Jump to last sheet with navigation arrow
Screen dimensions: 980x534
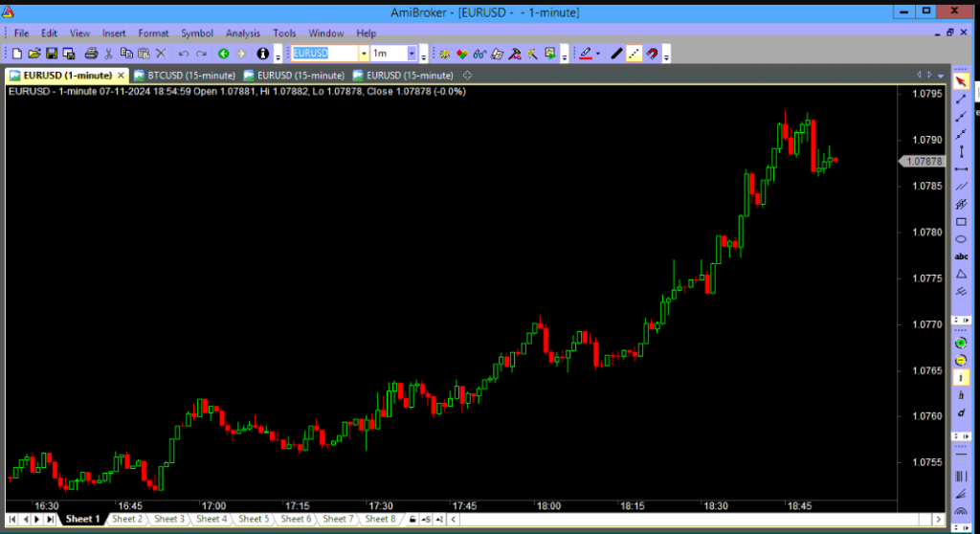(50, 519)
